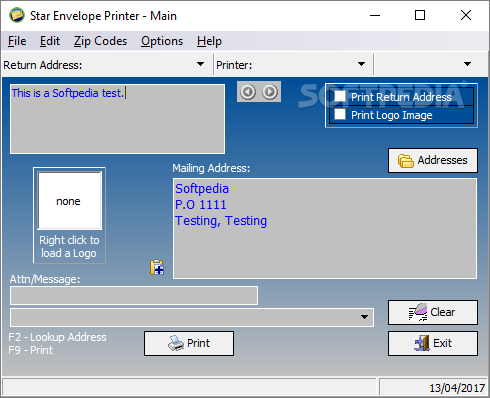
Task: Minimize the Star Envelope Printer window
Action: pyautogui.click(x=375, y=15)
